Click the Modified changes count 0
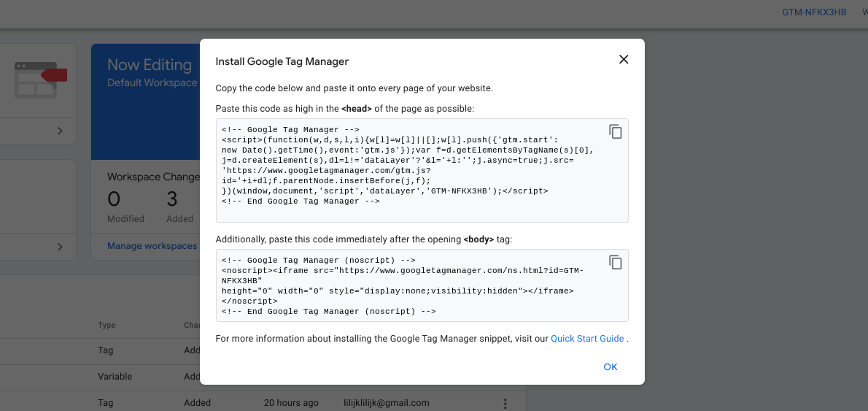Viewport: 868px width, 411px height. (x=114, y=199)
